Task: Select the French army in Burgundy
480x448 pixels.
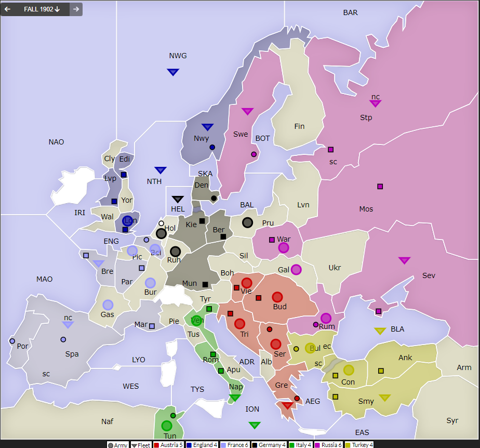Action: 150,283
